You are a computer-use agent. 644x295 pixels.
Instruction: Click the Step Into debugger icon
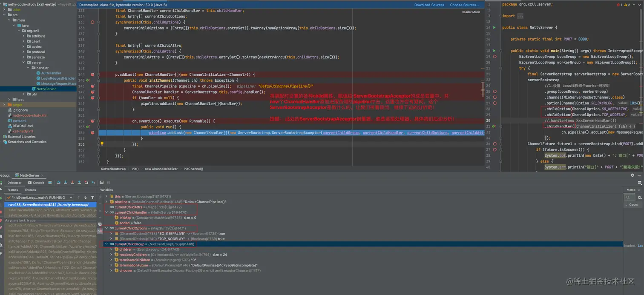[66, 183]
